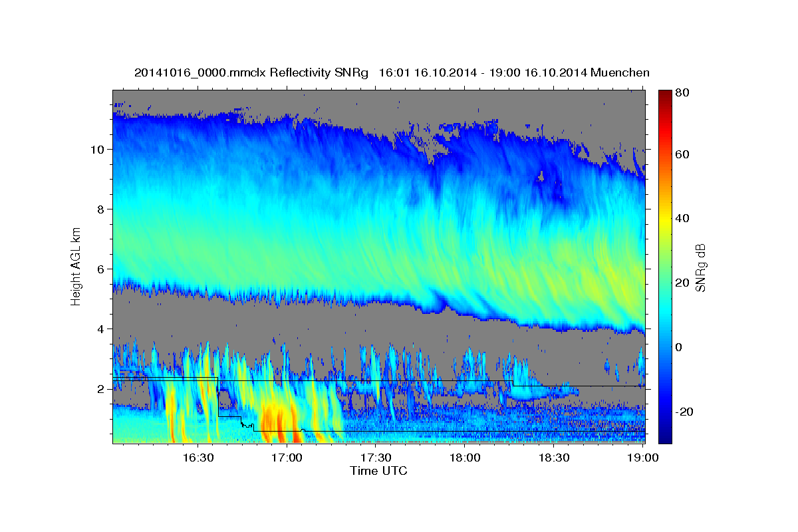Select the 19:00 time tick label
798x532 pixels.
(x=642, y=458)
